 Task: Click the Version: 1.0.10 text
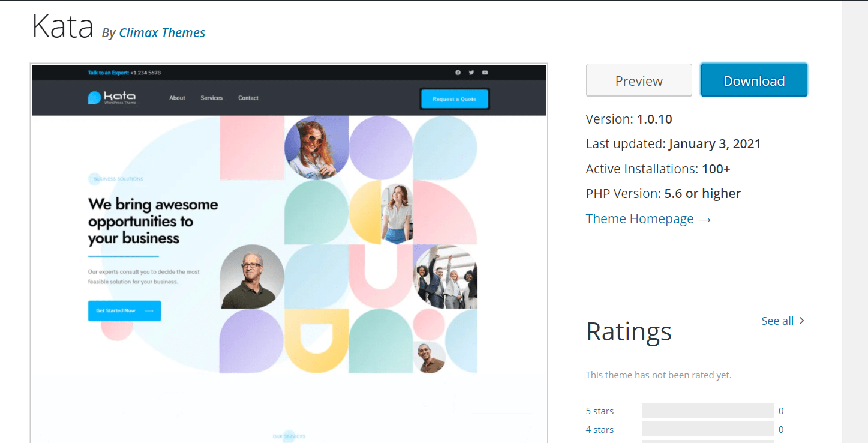(629, 119)
